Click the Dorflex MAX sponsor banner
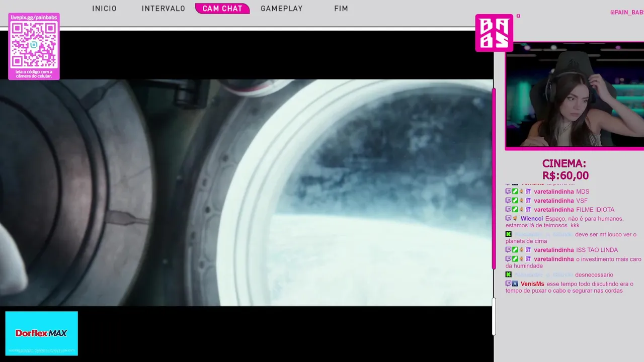Screen dimensions: 644x362 (42, 333)
